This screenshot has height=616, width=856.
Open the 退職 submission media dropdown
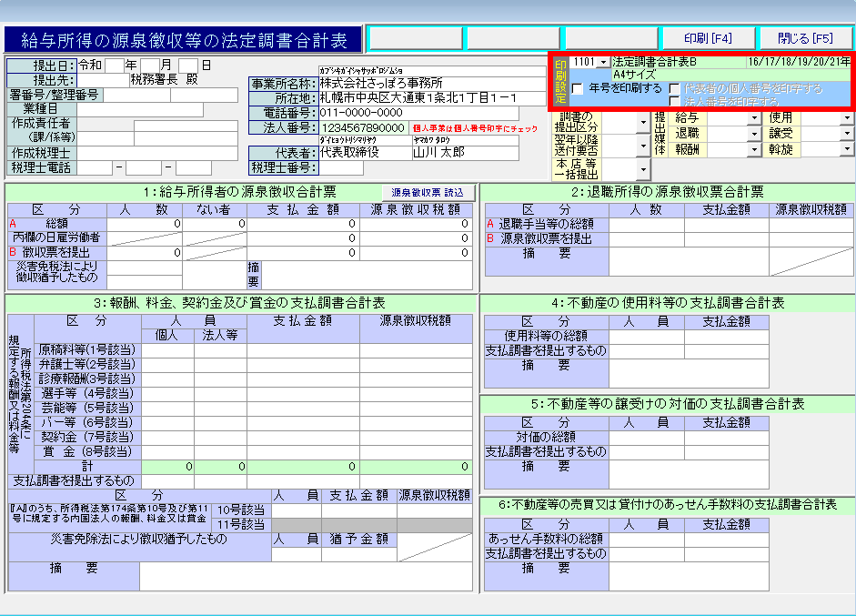pos(754,134)
